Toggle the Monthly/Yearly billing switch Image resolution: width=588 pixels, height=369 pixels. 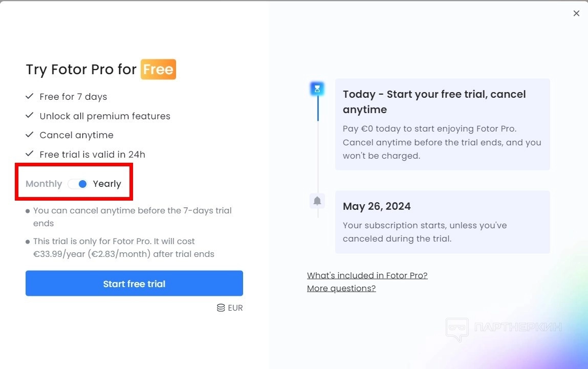[78, 184]
